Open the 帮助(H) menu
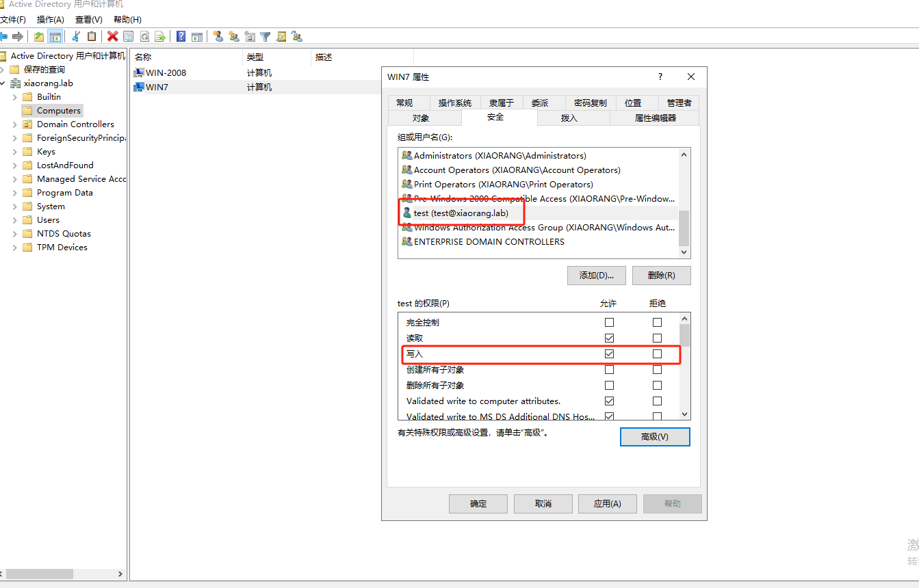919x588 pixels. tap(127, 20)
